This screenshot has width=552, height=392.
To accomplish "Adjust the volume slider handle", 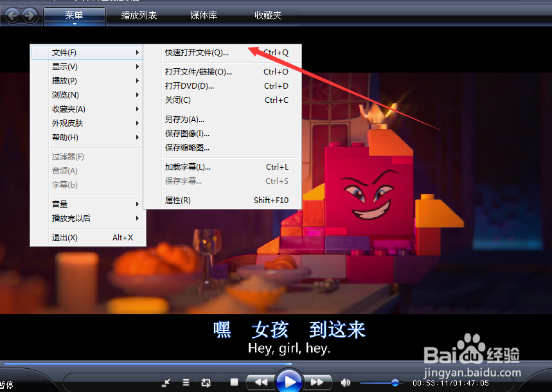I will coord(395,382).
